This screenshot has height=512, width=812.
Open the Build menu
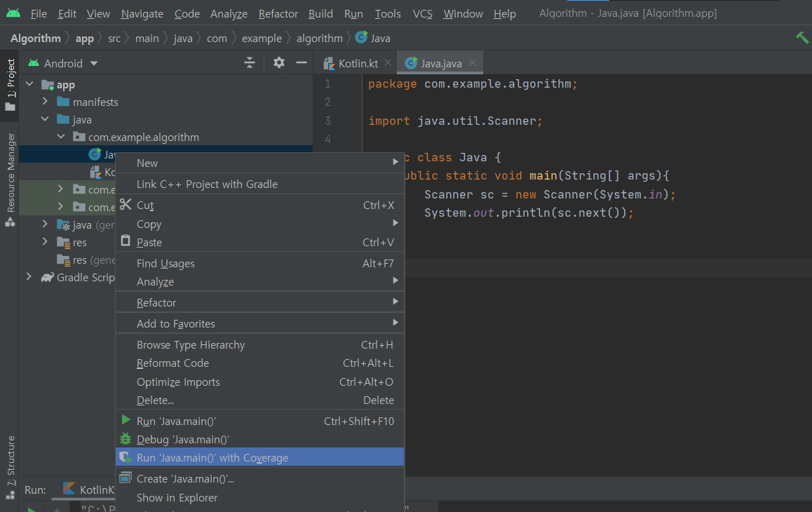[320, 14]
